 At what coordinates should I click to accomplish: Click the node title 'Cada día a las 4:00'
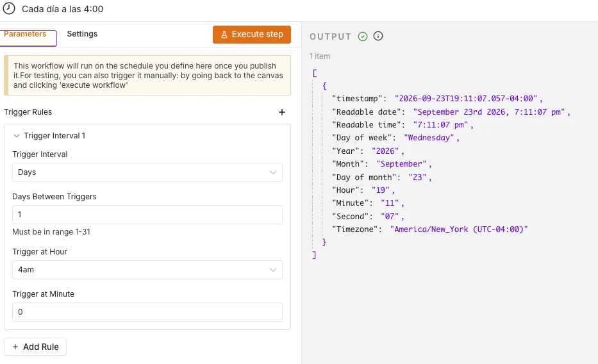63,9
